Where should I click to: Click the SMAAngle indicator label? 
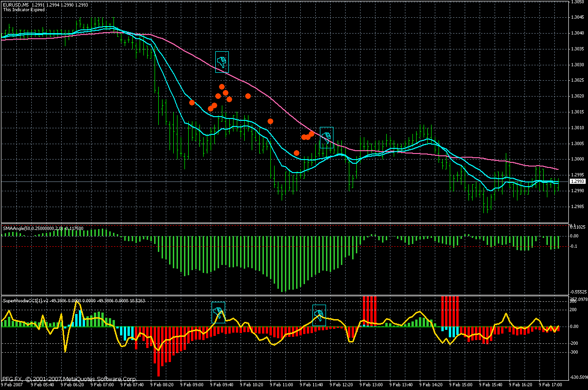tap(42, 228)
